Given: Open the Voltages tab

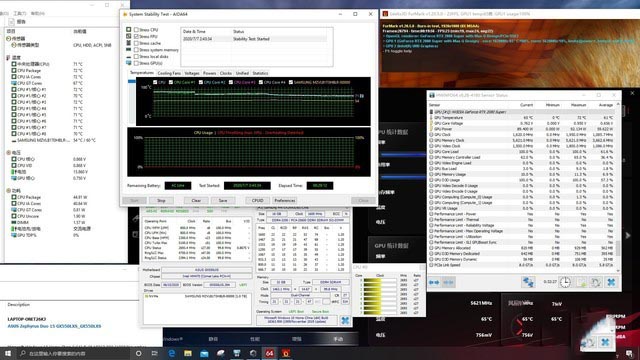Looking at the screenshot, I should coord(191,73).
